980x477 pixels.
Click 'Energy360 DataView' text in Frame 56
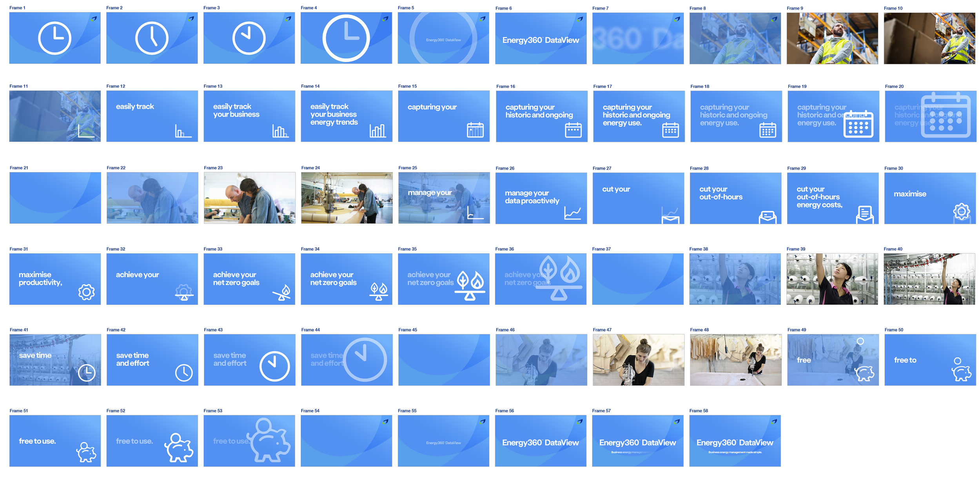pos(540,443)
